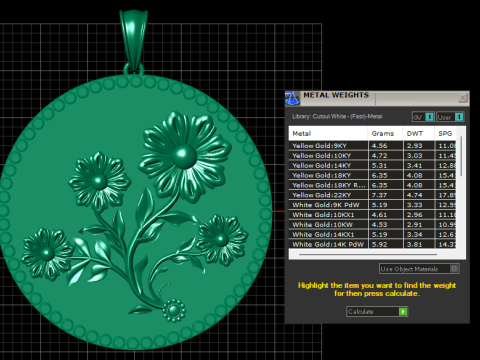Sort by the DWT column header

tap(419, 133)
